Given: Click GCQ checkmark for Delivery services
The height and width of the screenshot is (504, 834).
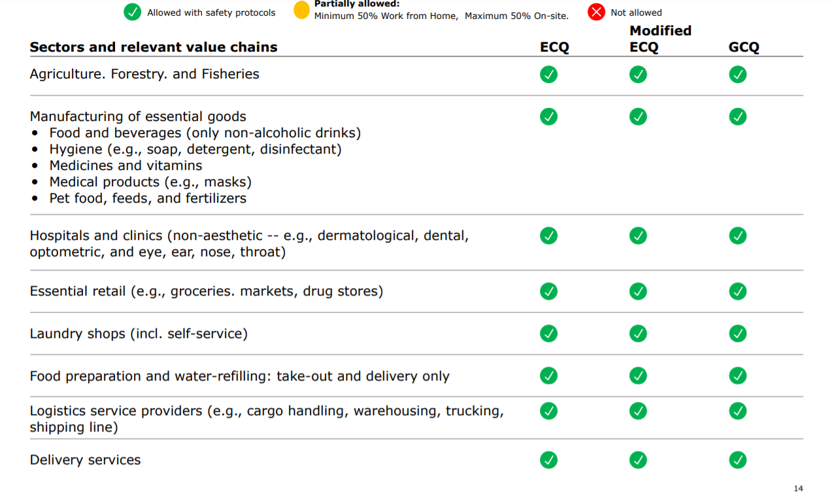Looking at the screenshot, I should tap(737, 460).
